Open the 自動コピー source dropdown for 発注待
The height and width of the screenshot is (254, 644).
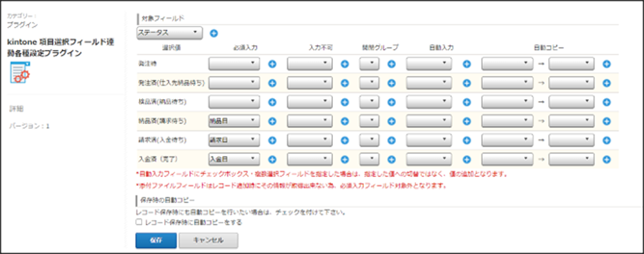[507, 64]
